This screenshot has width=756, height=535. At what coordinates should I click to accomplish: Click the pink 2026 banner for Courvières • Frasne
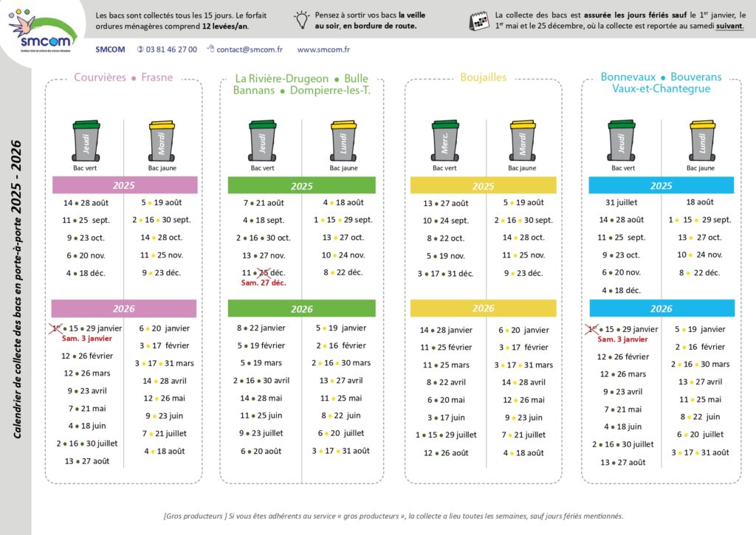pos(124,308)
